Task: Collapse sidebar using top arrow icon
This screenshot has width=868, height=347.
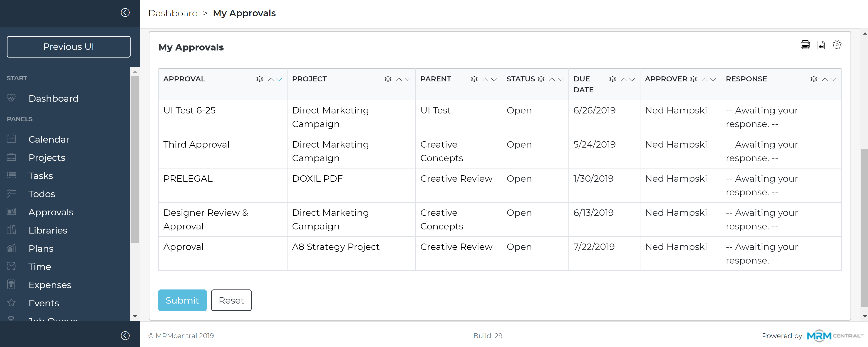Action: [125, 13]
